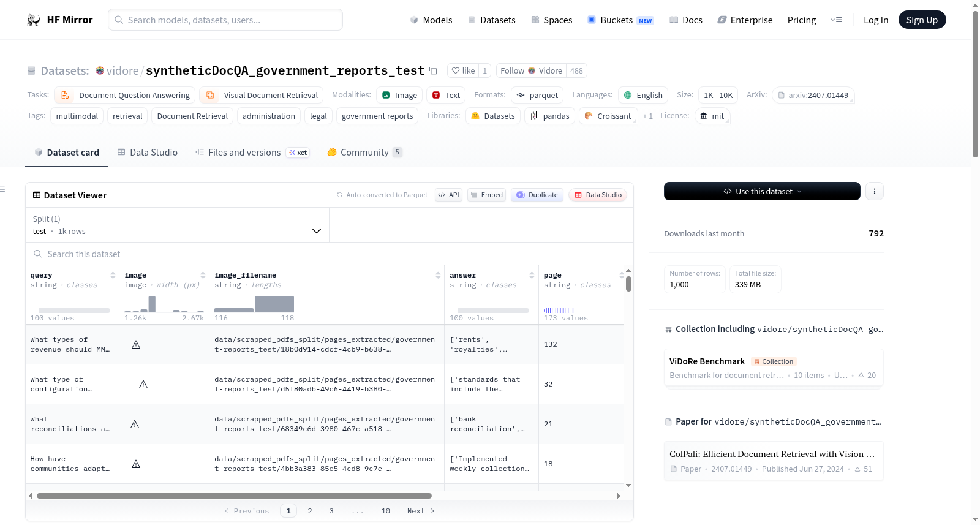Screen dimensions: 980x525
Task: Click the HF Mirror logo icon
Action: coord(34,20)
